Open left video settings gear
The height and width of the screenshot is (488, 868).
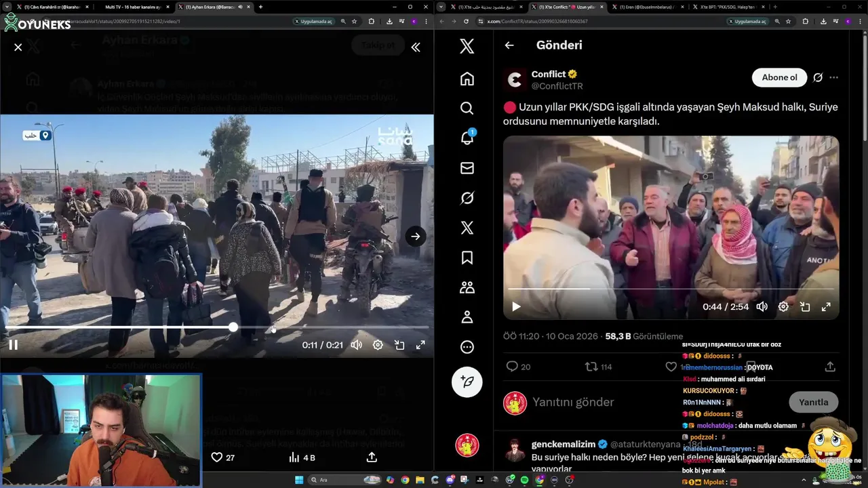(378, 344)
